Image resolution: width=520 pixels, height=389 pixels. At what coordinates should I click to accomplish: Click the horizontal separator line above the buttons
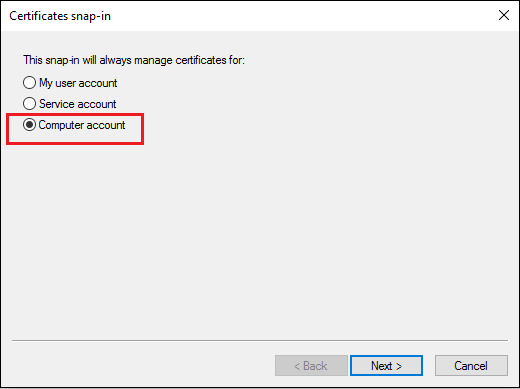(x=260, y=340)
